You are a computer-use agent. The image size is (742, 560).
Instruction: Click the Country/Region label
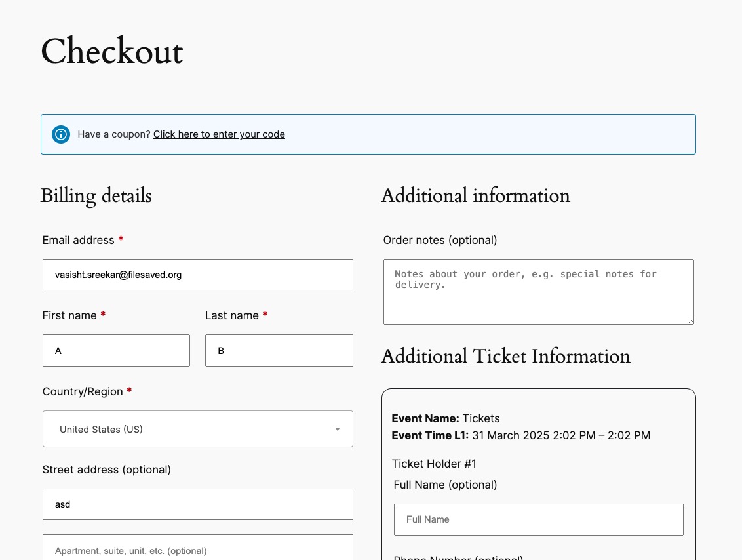[83, 391]
